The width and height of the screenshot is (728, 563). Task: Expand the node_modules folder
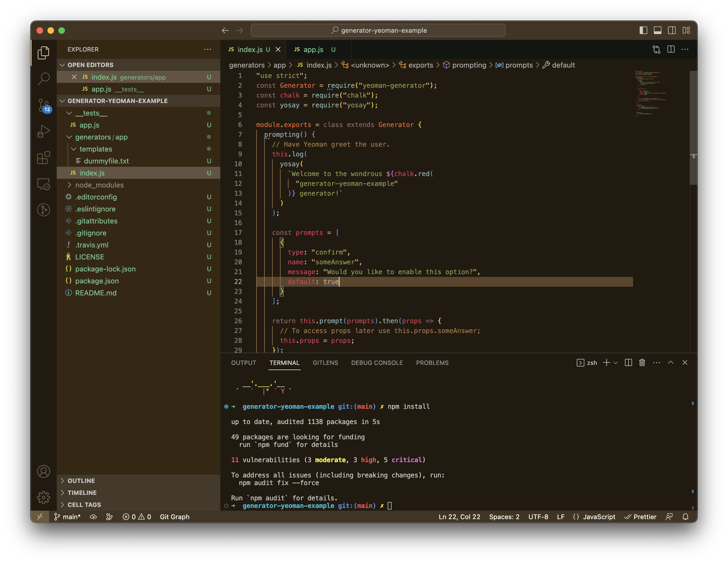(139, 185)
